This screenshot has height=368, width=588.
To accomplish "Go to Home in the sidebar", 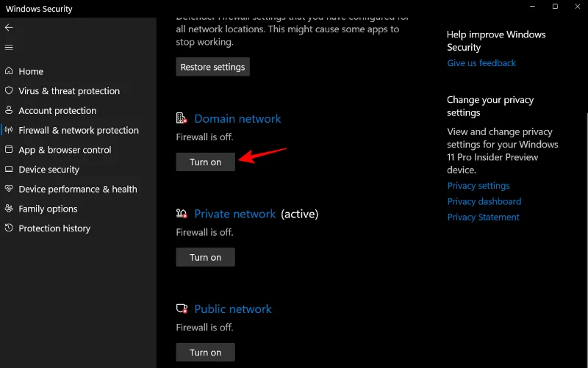I will pos(31,71).
